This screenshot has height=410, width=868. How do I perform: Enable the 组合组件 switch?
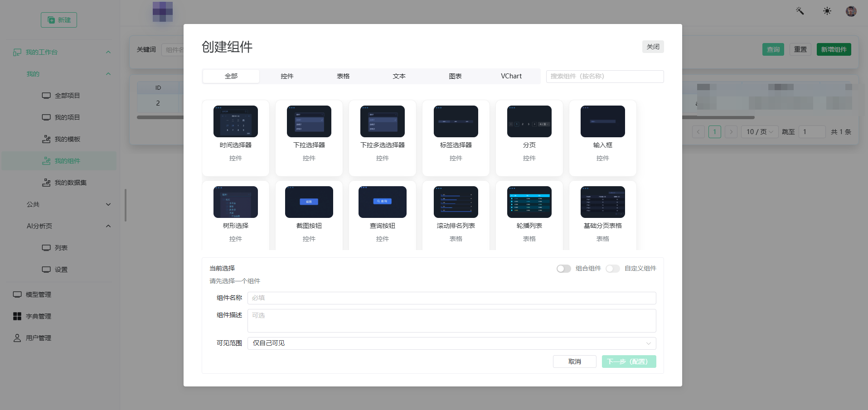coord(564,269)
